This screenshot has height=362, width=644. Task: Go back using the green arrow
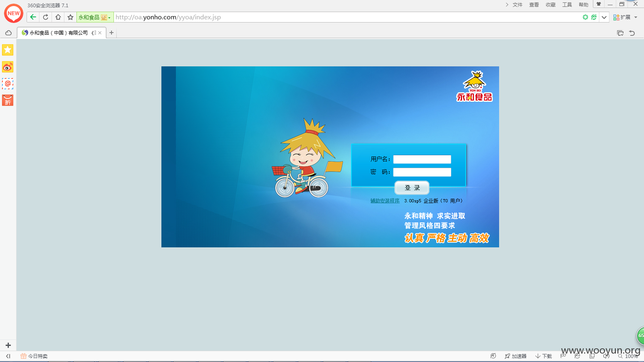[33, 17]
